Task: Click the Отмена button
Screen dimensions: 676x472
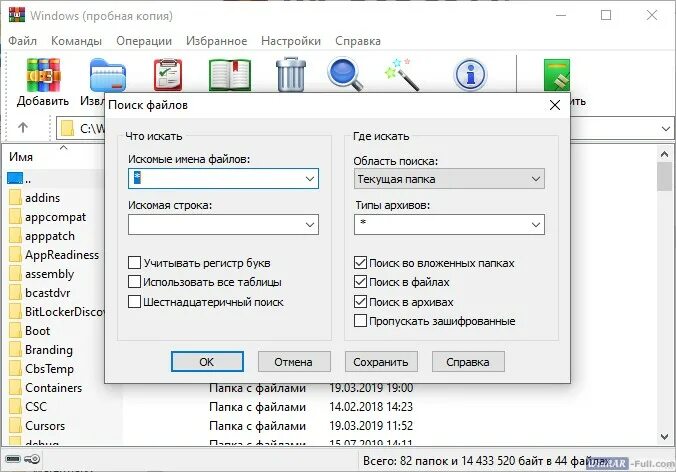Action: pos(294,361)
